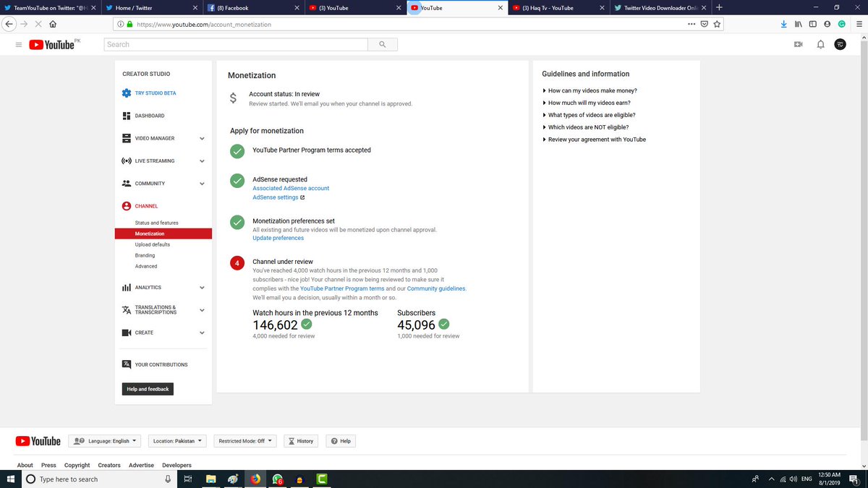868x488 pixels.
Task: Open the Windows Start menu
Action: coord(10,479)
